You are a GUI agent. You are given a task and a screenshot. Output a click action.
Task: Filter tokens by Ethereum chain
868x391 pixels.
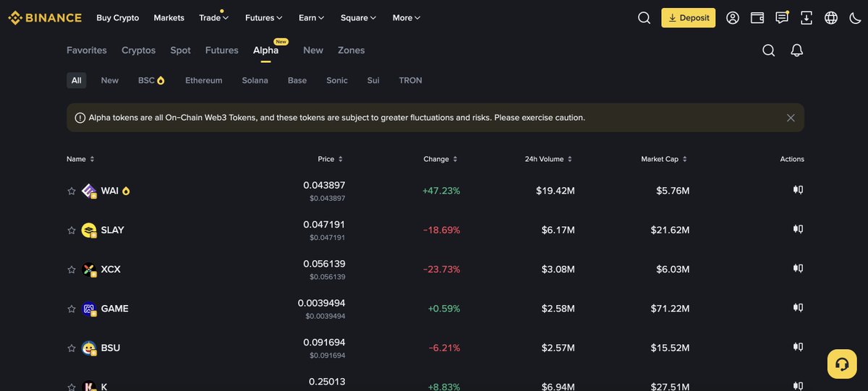204,80
